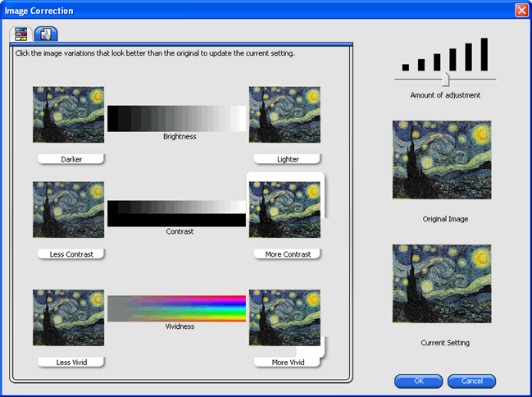Click the 'Amount of adjustment' label
This screenshot has width=532, height=397.
click(x=445, y=95)
